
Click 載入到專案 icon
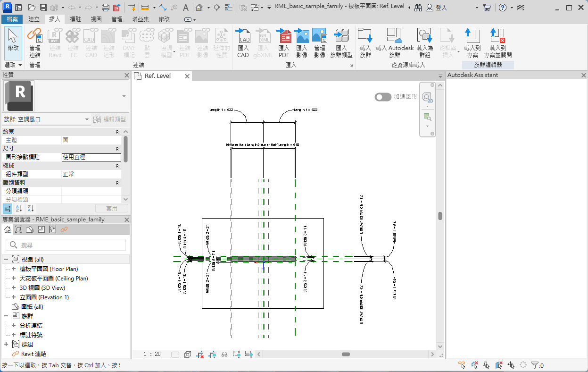click(x=472, y=42)
